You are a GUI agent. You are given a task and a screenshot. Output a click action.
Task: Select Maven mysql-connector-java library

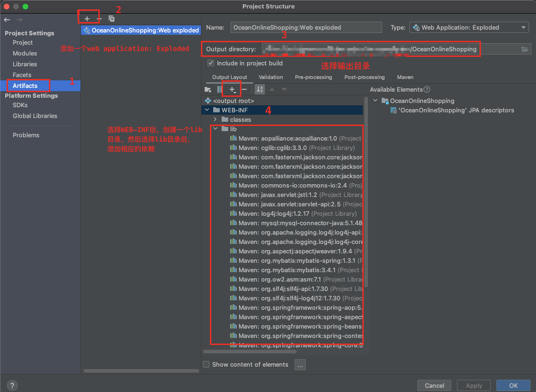(296, 223)
